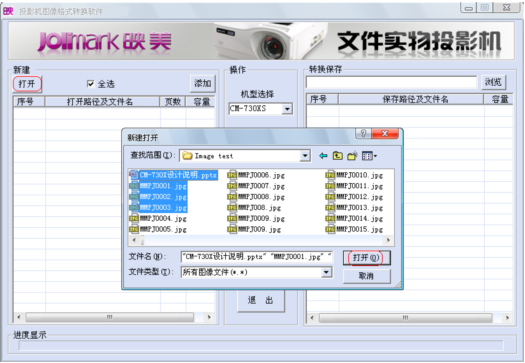
Task: Select file MMPJ0007.jpg
Action: pyautogui.click(x=256, y=186)
